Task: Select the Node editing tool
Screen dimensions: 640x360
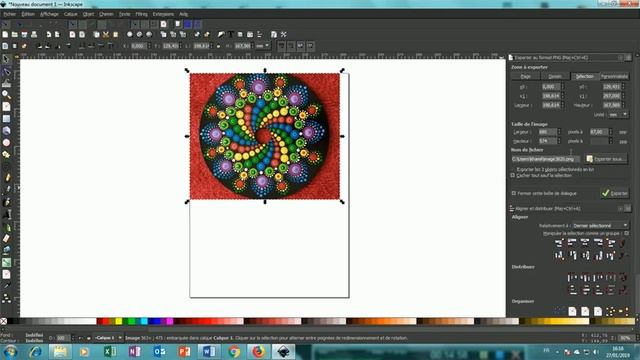Action: pos(6,72)
